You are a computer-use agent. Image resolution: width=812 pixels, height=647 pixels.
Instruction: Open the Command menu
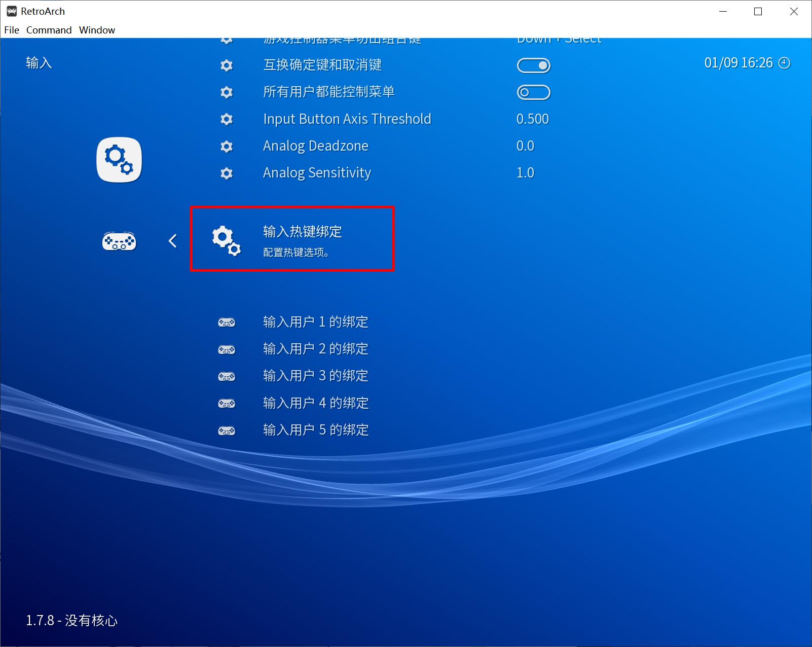49,30
